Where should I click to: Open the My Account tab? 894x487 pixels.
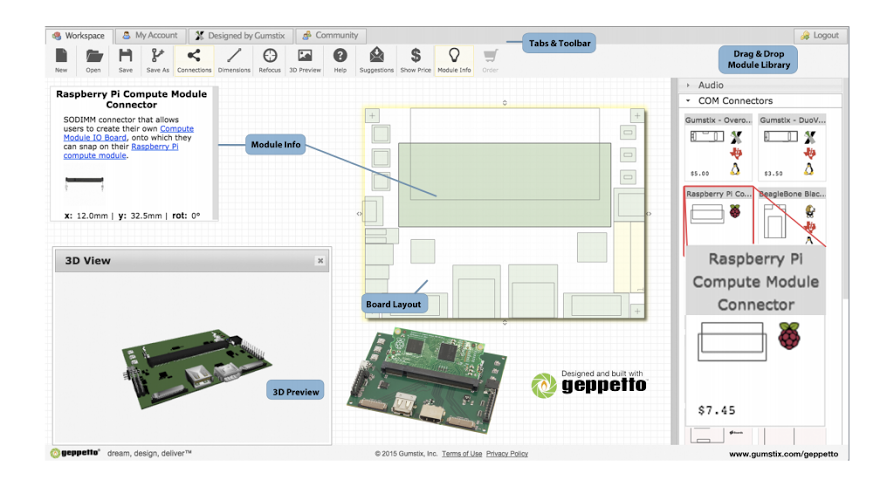point(151,35)
